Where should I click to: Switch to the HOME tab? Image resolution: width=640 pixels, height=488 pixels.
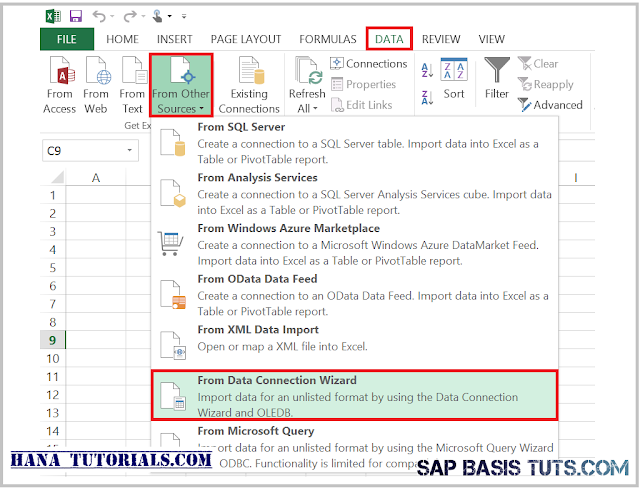coord(122,39)
